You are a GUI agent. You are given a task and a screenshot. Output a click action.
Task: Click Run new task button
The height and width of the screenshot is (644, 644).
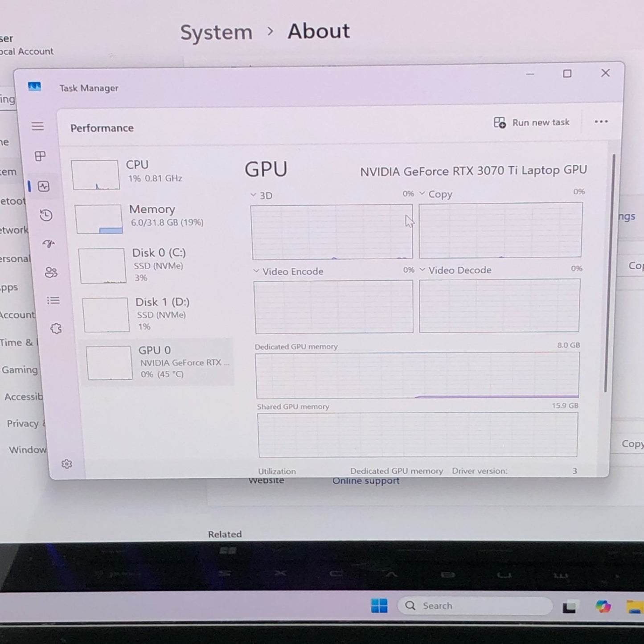click(x=532, y=123)
